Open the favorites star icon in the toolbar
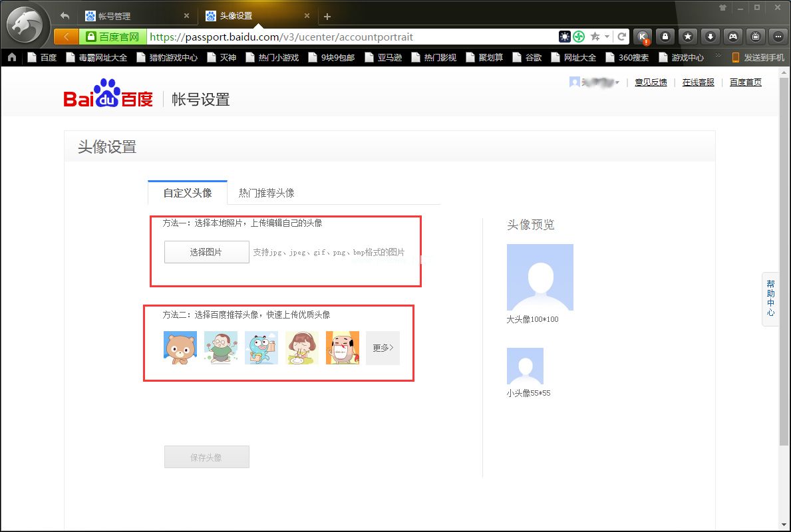 tap(687, 37)
